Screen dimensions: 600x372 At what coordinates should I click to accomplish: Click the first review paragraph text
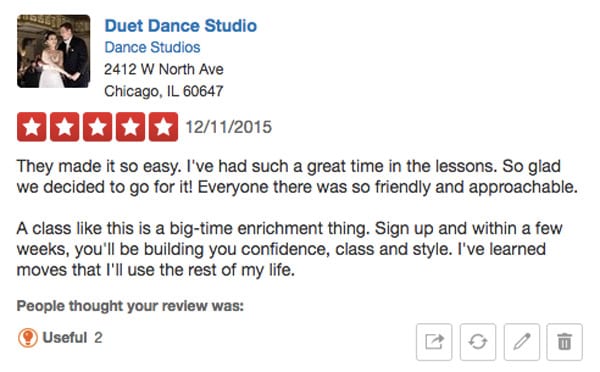point(297,177)
